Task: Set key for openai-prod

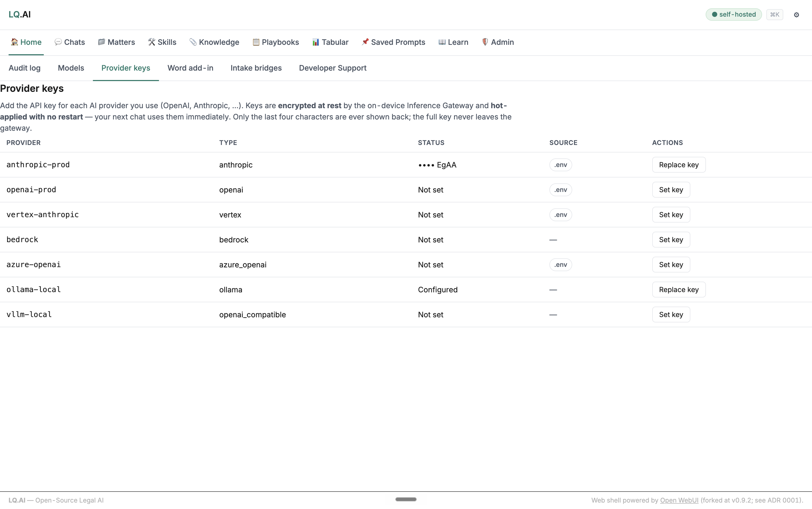Action: click(x=671, y=190)
